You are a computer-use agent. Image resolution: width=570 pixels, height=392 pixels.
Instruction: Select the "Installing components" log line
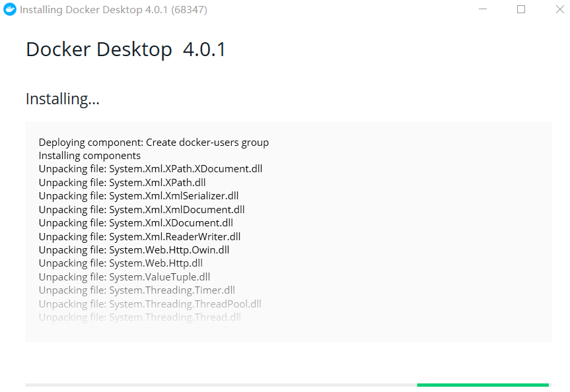[x=89, y=156]
